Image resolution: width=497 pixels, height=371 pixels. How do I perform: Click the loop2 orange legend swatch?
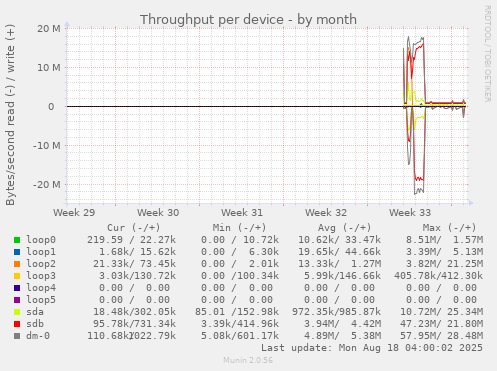(17, 264)
